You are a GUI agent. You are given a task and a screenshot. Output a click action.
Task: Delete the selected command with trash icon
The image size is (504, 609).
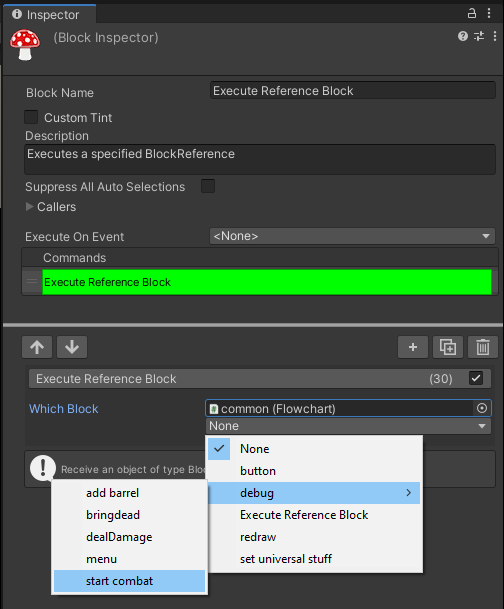483,347
